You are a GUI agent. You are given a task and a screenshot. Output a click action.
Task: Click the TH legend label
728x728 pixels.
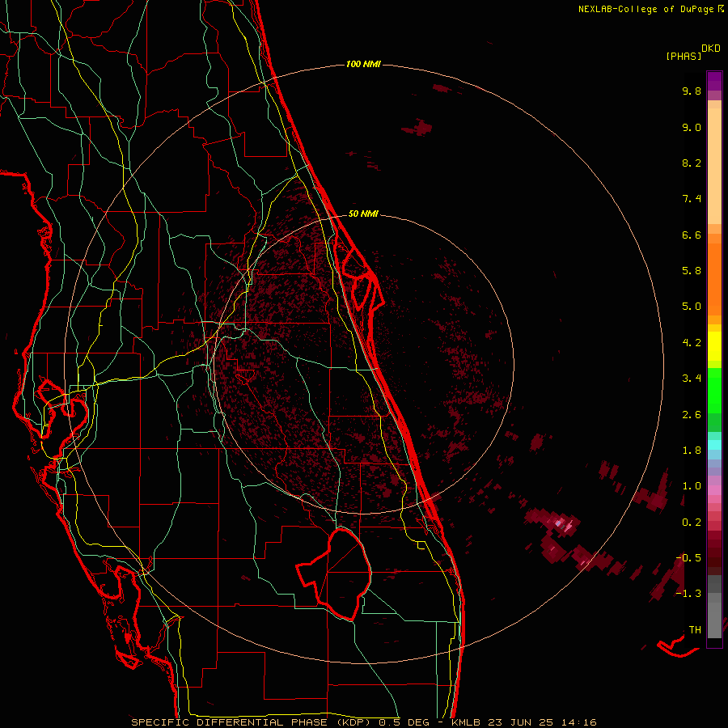click(x=695, y=630)
